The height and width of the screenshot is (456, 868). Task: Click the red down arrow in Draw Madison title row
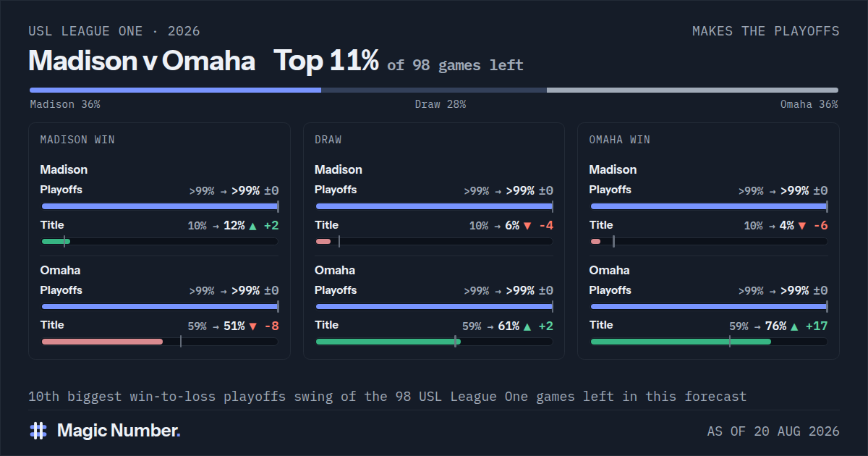[x=527, y=226]
